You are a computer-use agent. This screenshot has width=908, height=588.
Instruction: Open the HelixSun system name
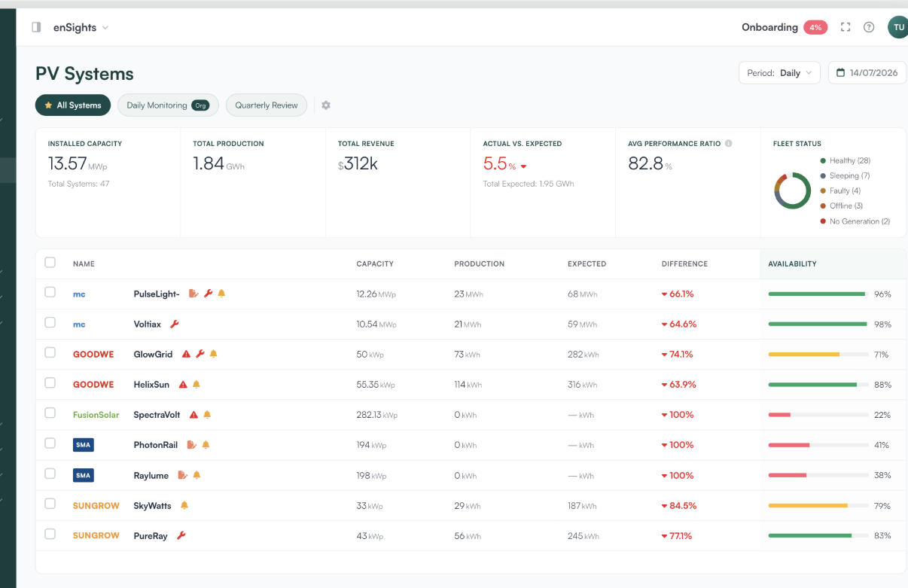coord(151,385)
